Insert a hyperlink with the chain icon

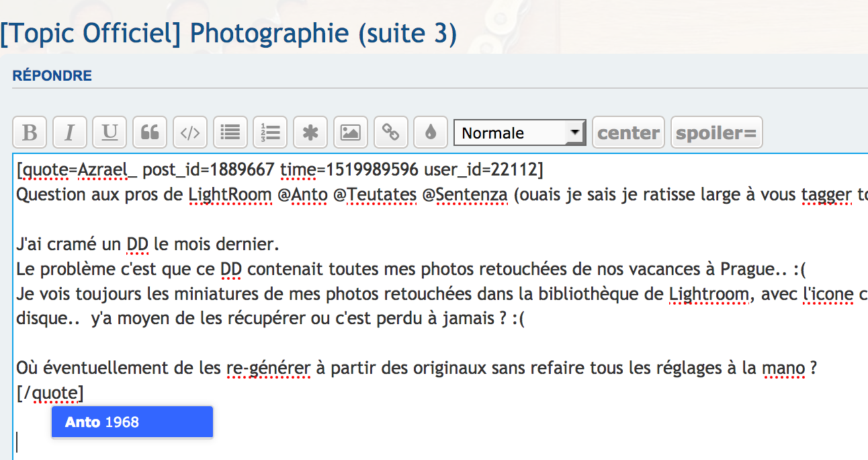[390, 132]
